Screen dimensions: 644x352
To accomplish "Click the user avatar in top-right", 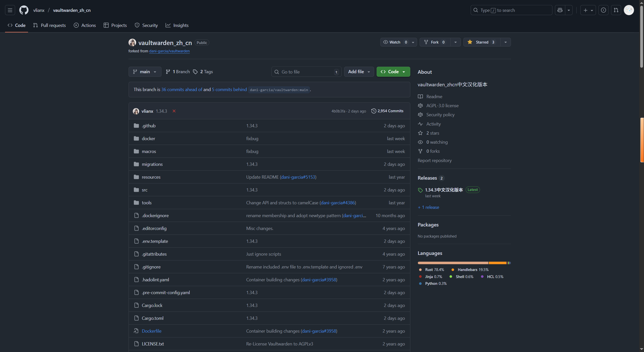I will tap(629, 10).
